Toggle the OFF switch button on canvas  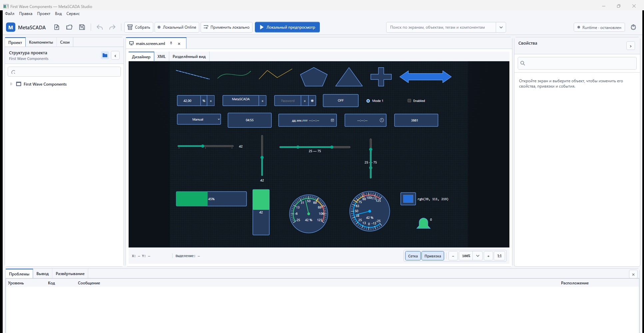click(340, 100)
